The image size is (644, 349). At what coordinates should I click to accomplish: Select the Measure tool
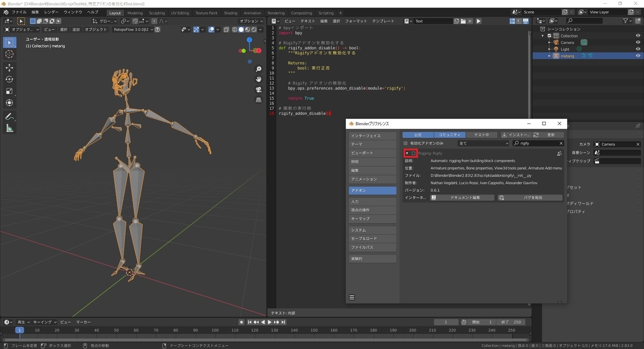pos(10,128)
